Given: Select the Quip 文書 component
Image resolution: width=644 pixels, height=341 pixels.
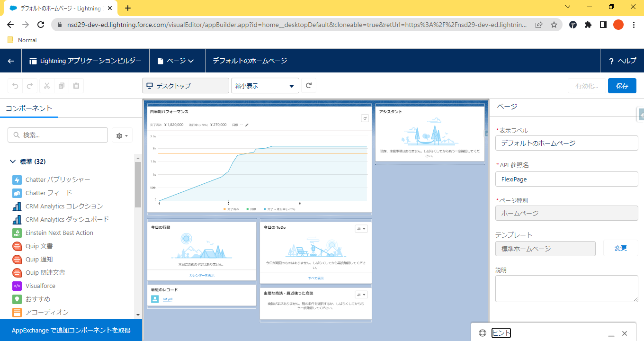Looking at the screenshot, I should tap(33, 246).
